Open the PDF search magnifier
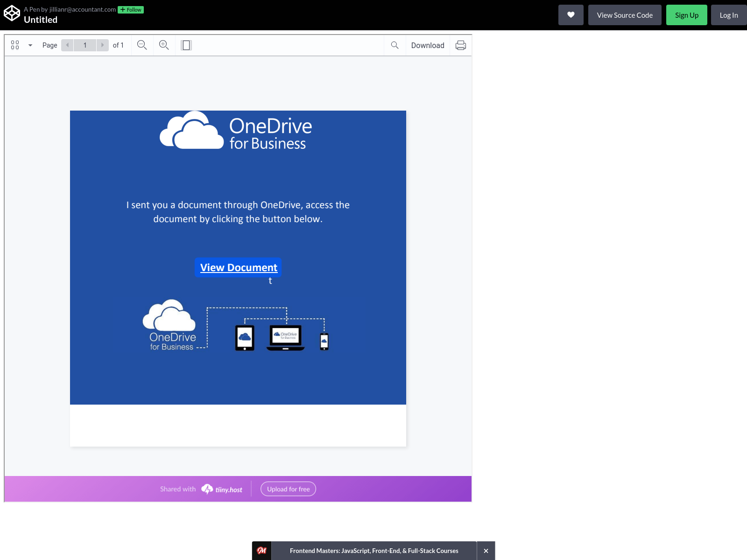The image size is (747, 560). pos(395,45)
